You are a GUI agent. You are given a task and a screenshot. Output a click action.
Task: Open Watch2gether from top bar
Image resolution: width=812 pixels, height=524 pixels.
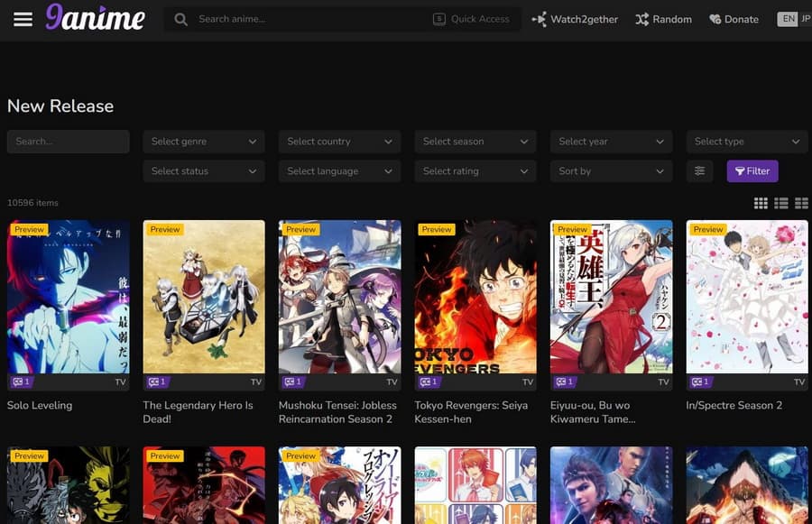[575, 19]
